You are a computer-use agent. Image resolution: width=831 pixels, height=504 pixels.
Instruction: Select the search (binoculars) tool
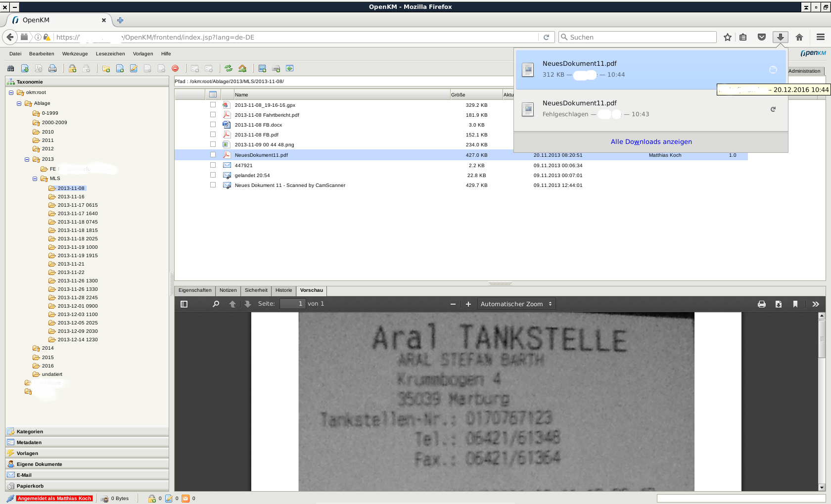pos(10,68)
